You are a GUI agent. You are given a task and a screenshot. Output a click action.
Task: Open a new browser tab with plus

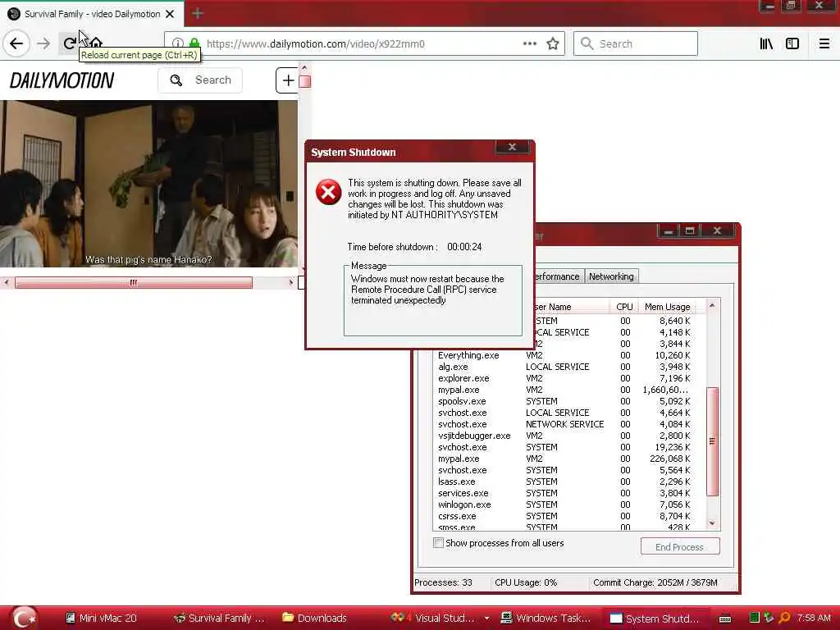click(x=198, y=13)
